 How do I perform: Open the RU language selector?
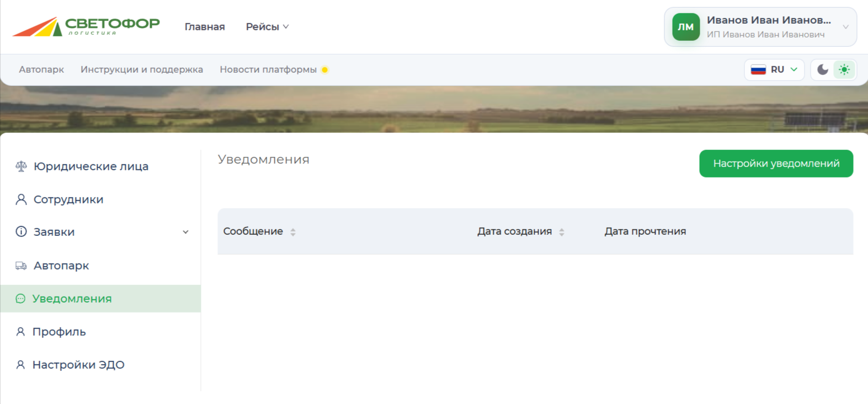coord(774,70)
